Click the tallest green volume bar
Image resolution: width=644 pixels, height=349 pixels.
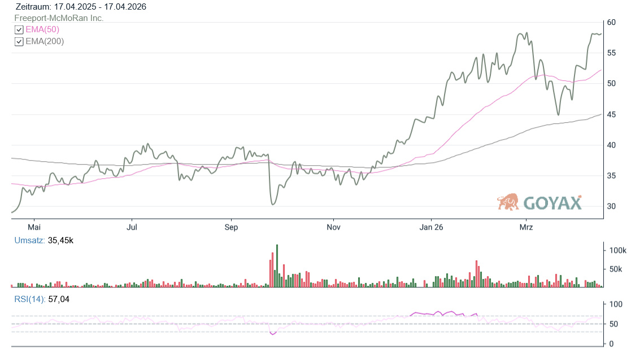click(277, 266)
